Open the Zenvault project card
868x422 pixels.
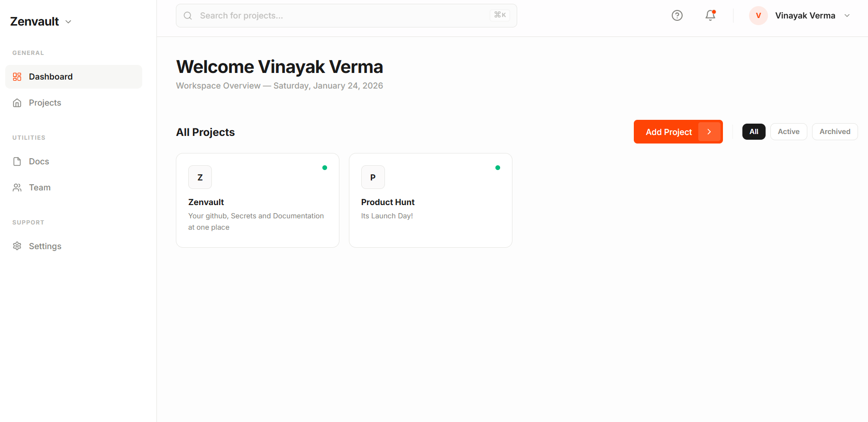click(257, 200)
